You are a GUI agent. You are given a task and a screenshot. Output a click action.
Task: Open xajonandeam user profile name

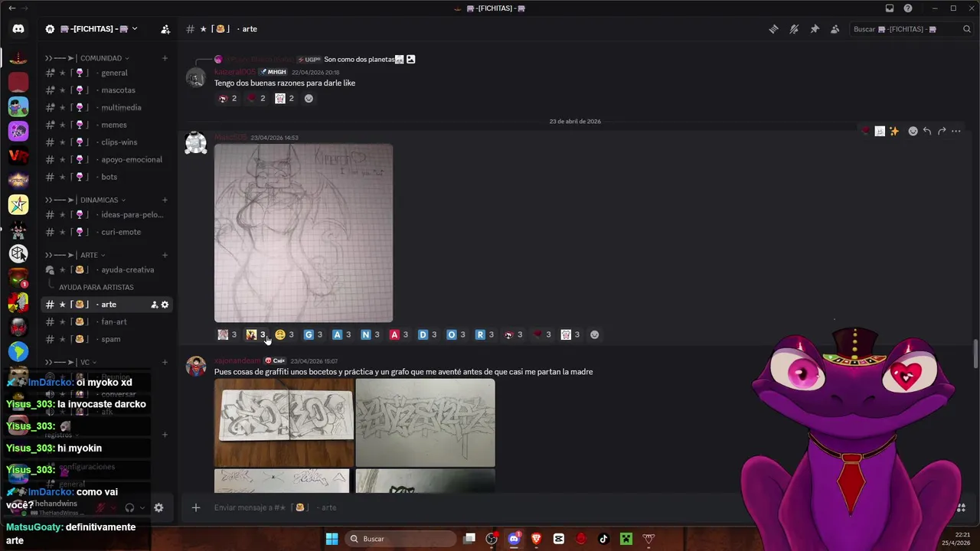coord(237,360)
